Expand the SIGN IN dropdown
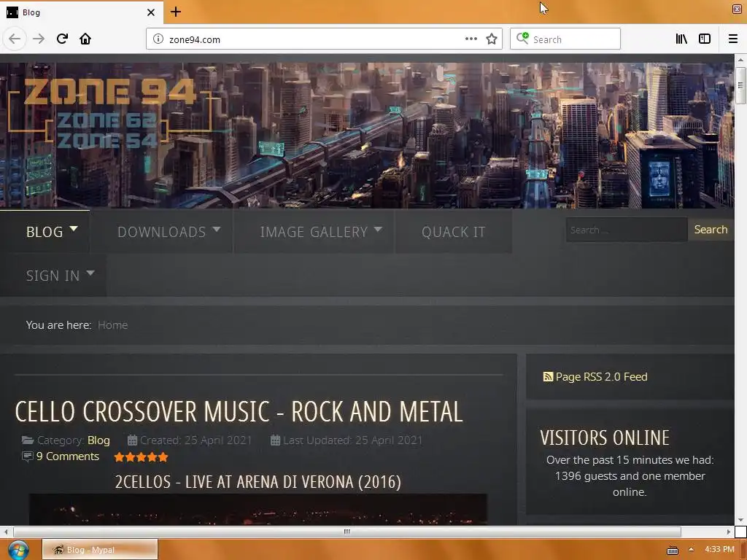The width and height of the screenshot is (747, 560). (90, 273)
